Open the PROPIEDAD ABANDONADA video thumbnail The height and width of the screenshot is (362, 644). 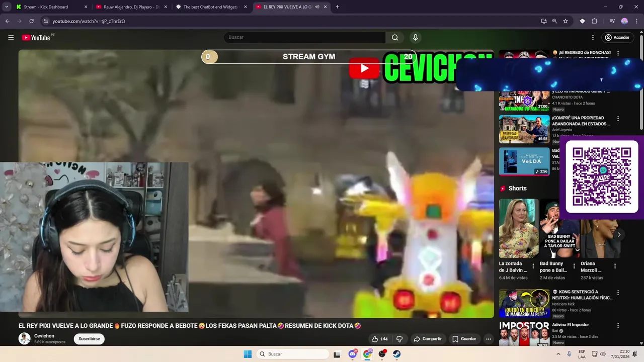coord(524,129)
